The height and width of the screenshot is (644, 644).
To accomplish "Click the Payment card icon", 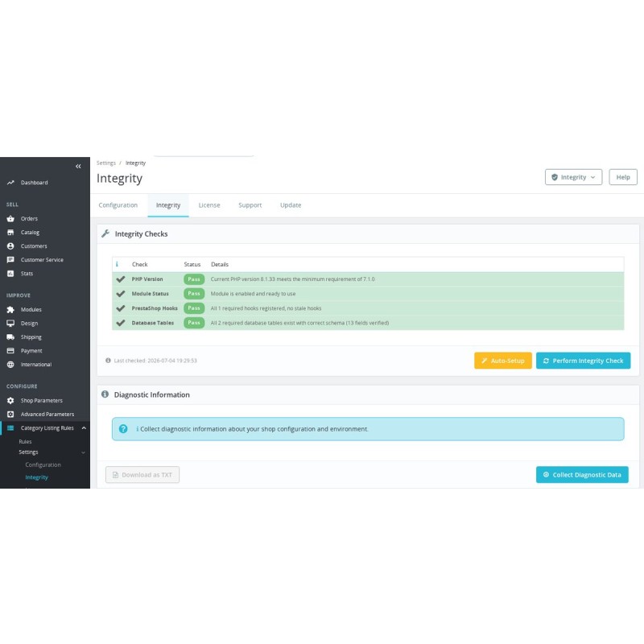I will (10, 351).
